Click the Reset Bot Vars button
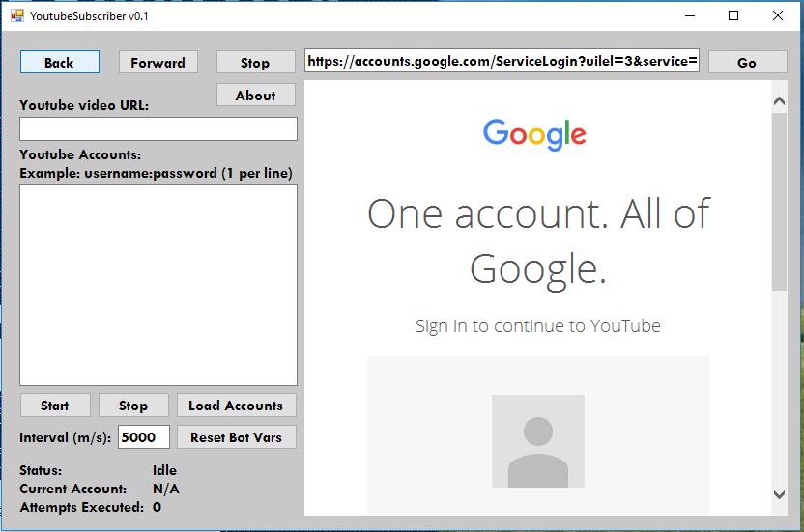Viewport: 804px width, 532px height. tap(237, 437)
